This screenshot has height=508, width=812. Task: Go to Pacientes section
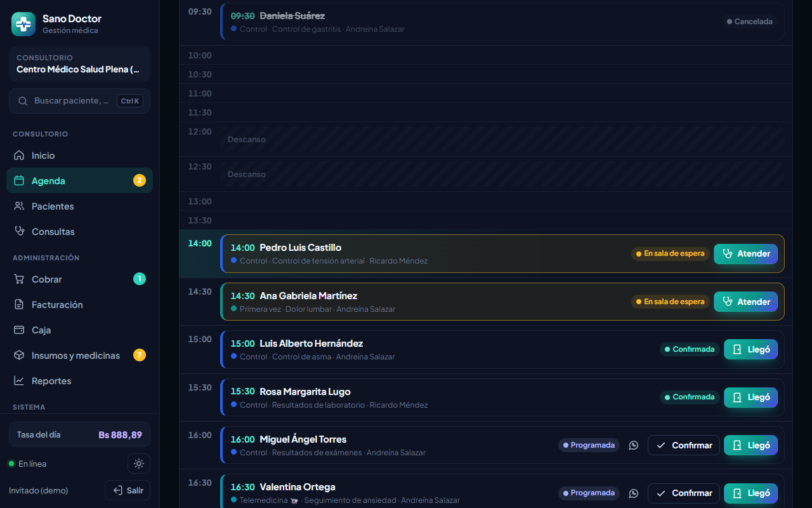[79, 206]
